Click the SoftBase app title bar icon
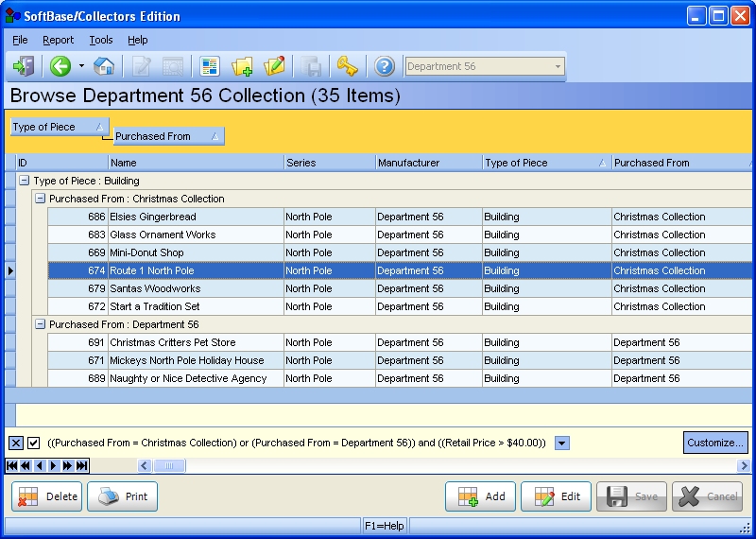The width and height of the screenshot is (756, 539). click(13, 16)
